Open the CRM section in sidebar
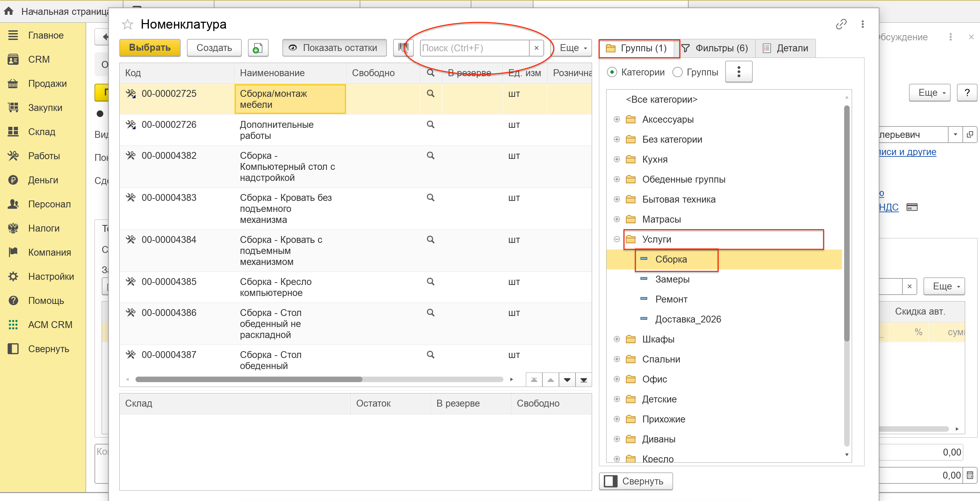 point(38,60)
